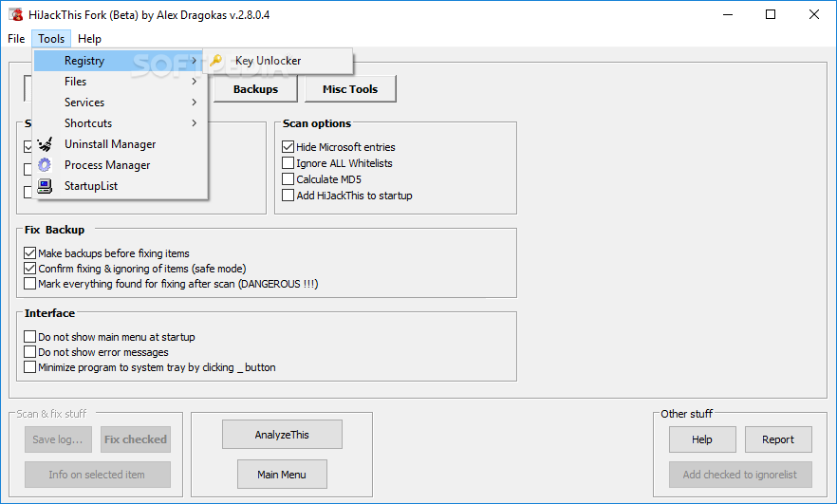Viewport: 837px width, 504px height.
Task: Enable Do not show error messages
Action: [x=30, y=352]
